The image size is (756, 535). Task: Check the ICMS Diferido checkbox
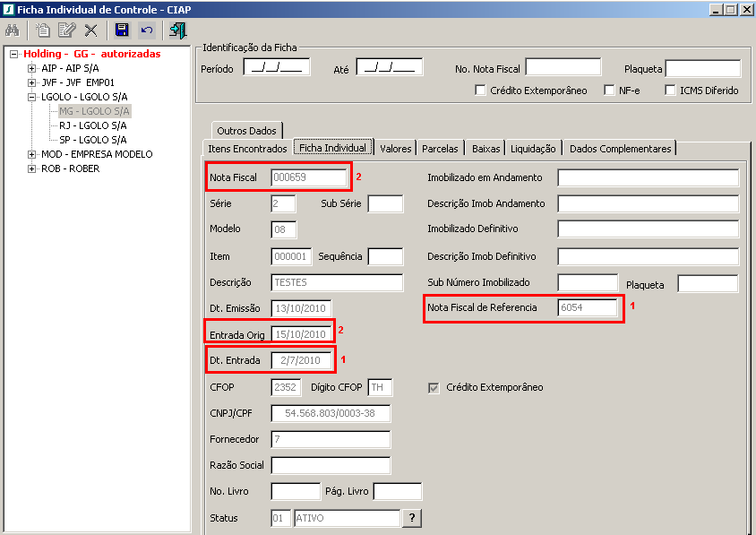point(670,91)
